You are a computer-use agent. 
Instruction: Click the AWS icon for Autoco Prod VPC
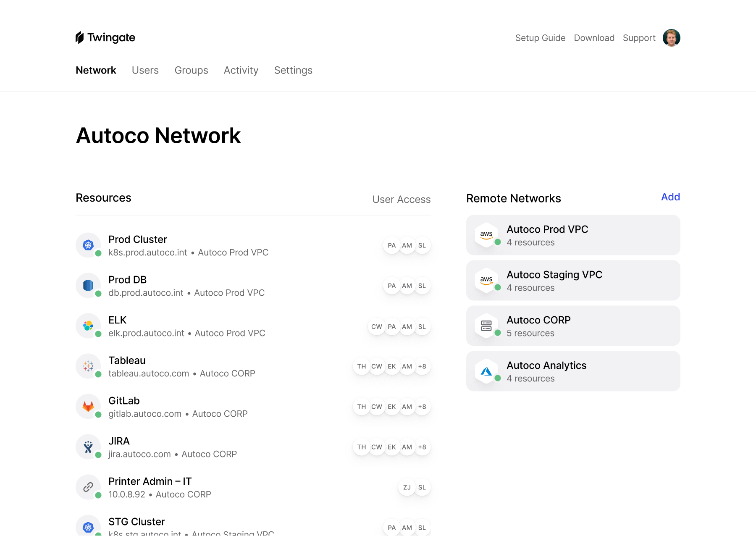coord(486,234)
